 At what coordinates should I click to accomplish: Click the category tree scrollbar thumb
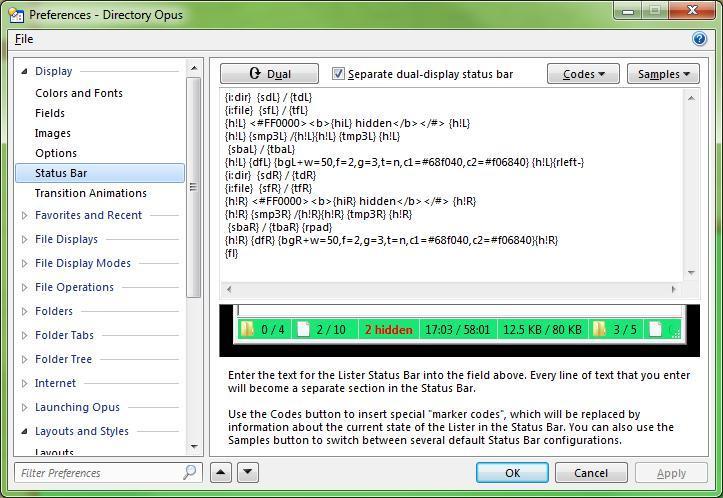pos(194,187)
